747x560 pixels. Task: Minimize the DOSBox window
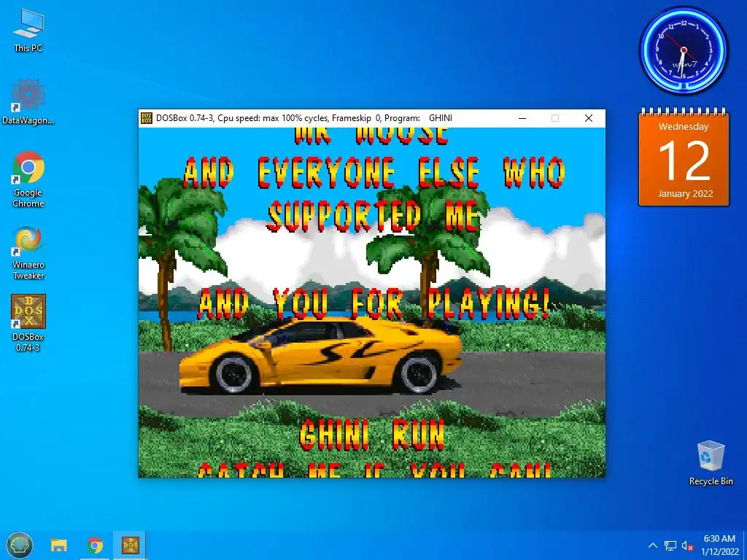[x=522, y=118]
